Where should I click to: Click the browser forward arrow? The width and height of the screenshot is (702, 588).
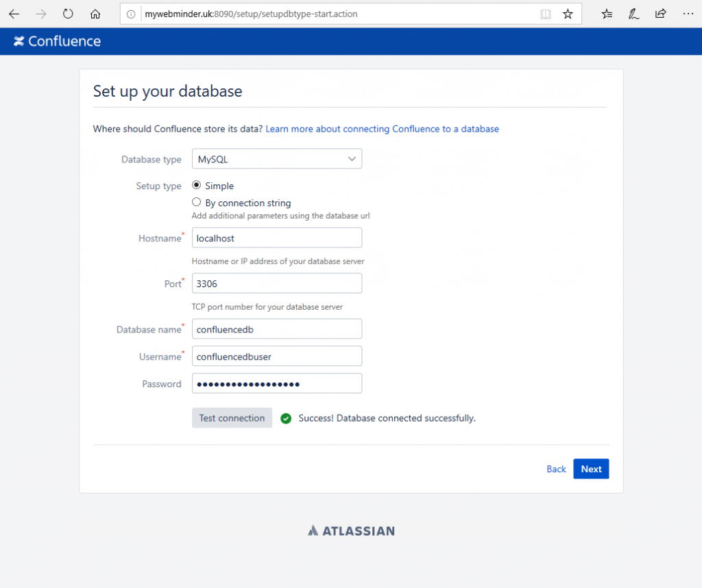[x=41, y=14]
